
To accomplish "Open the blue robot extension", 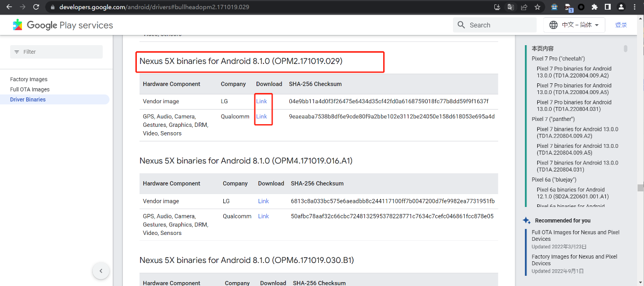I will tap(554, 8).
